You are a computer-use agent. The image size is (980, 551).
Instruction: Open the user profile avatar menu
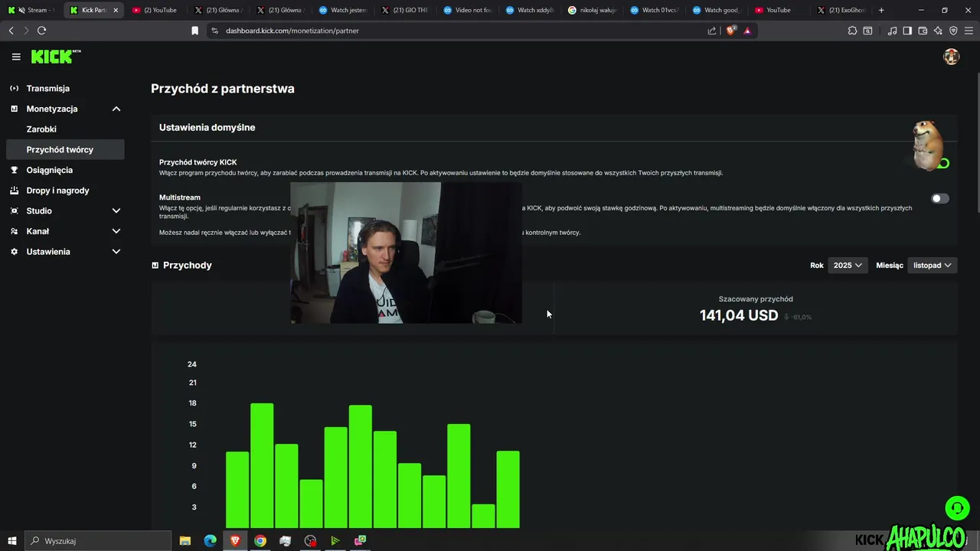pos(951,57)
